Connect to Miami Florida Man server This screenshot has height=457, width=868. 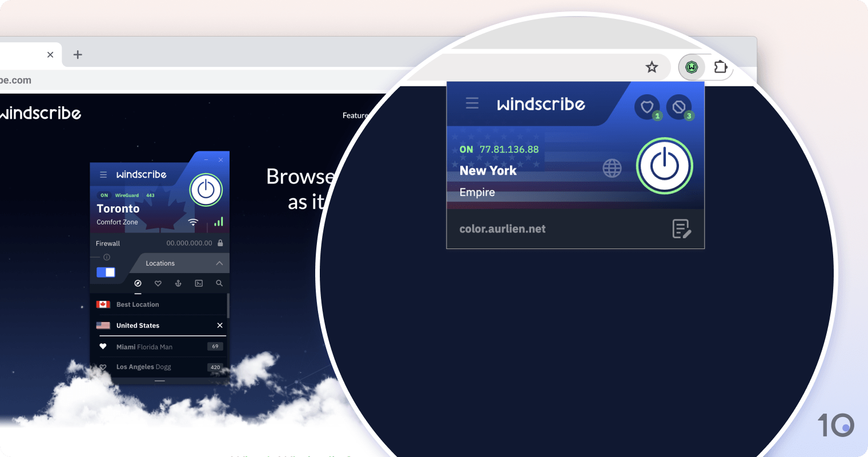pos(144,347)
